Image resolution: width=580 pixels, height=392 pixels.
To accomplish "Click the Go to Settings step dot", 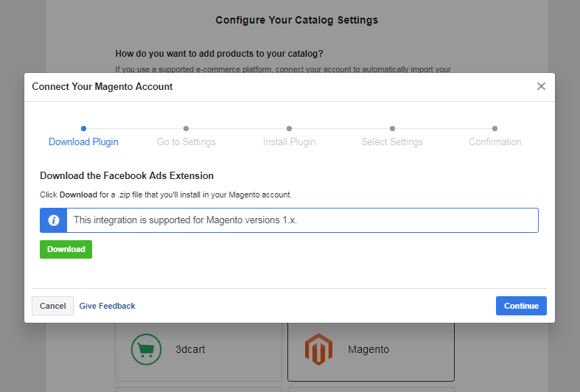I will coord(186,128).
